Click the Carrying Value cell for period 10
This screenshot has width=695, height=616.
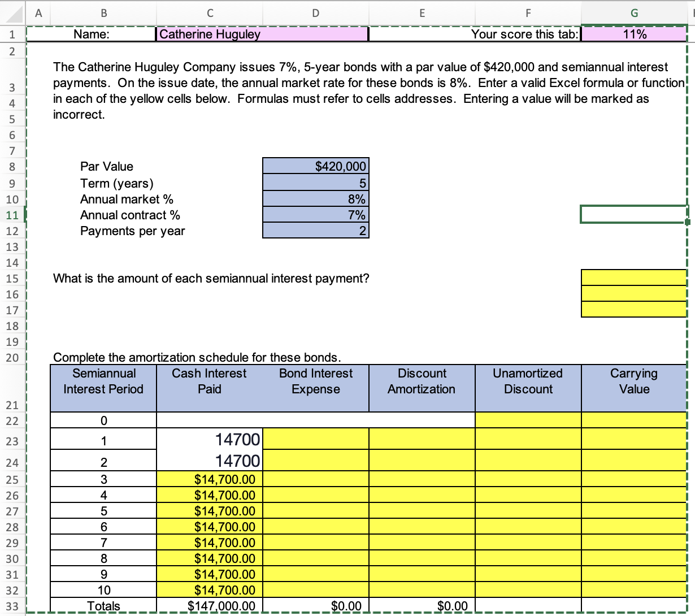pos(634,590)
